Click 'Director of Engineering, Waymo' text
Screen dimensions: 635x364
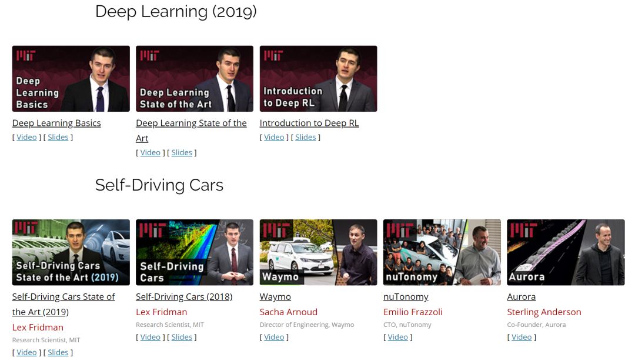coord(307,325)
